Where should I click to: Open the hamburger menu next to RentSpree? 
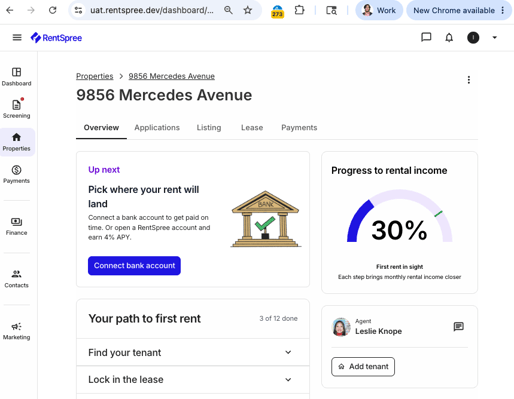17,38
